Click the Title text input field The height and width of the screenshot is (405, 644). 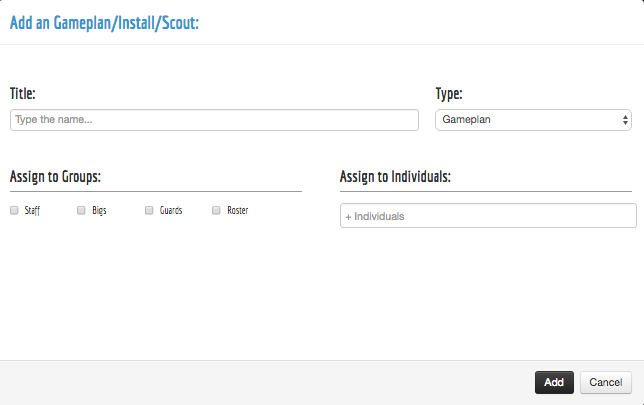coord(214,120)
